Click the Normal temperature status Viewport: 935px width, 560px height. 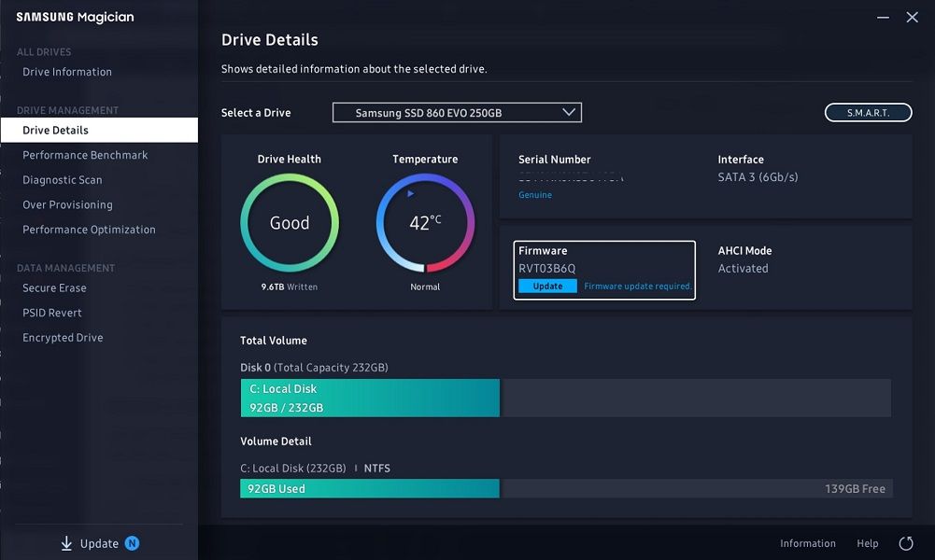425,287
